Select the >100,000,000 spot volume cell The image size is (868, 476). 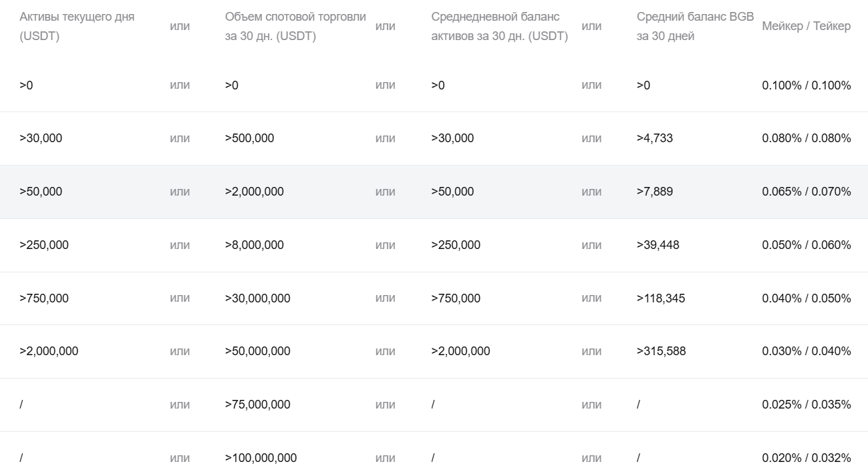click(261, 458)
